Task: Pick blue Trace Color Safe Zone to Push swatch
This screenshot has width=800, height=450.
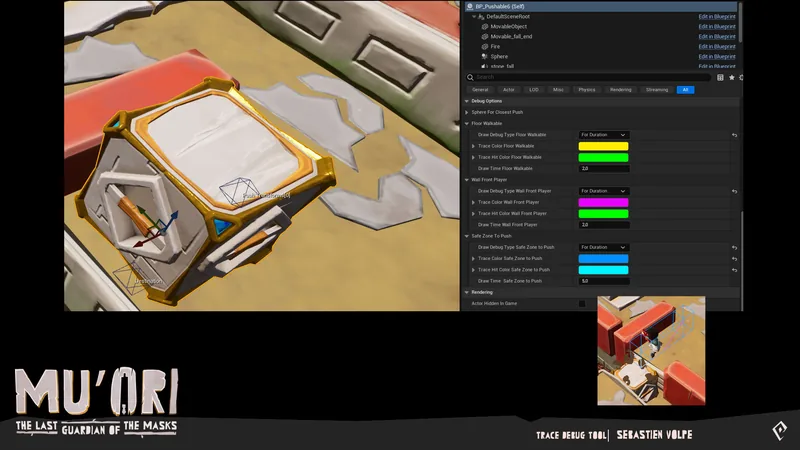Action: pos(604,258)
